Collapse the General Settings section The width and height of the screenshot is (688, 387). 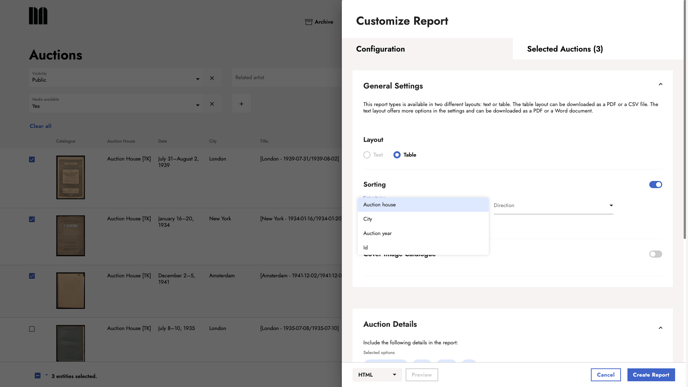coord(660,85)
